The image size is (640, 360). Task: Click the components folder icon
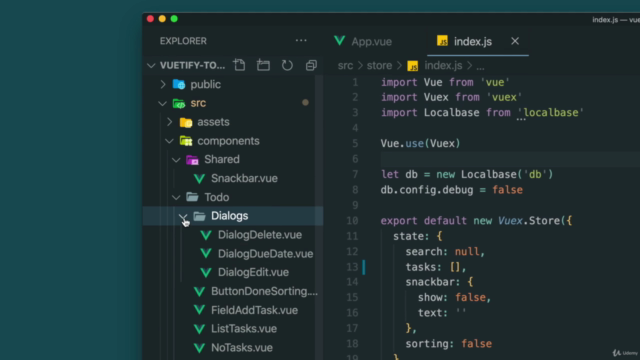click(186, 141)
